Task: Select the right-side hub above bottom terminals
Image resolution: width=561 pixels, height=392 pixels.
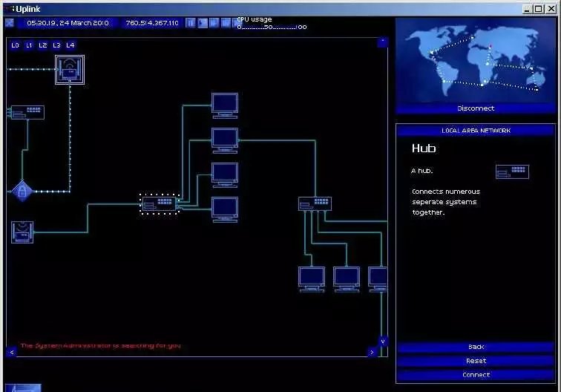Action: [315, 203]
